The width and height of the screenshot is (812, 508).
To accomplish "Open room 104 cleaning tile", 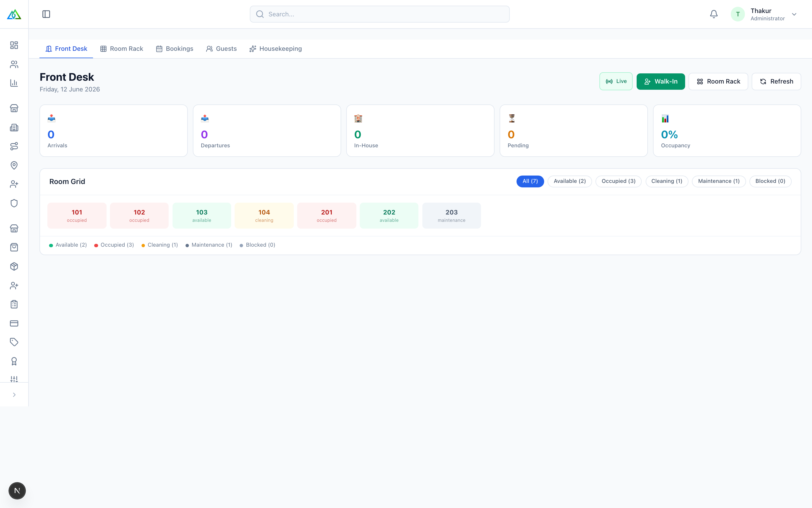I will pos(264,216).
